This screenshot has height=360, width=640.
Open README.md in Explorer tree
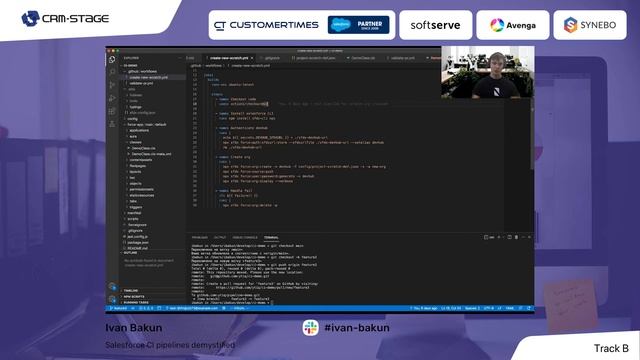point(137,248)
